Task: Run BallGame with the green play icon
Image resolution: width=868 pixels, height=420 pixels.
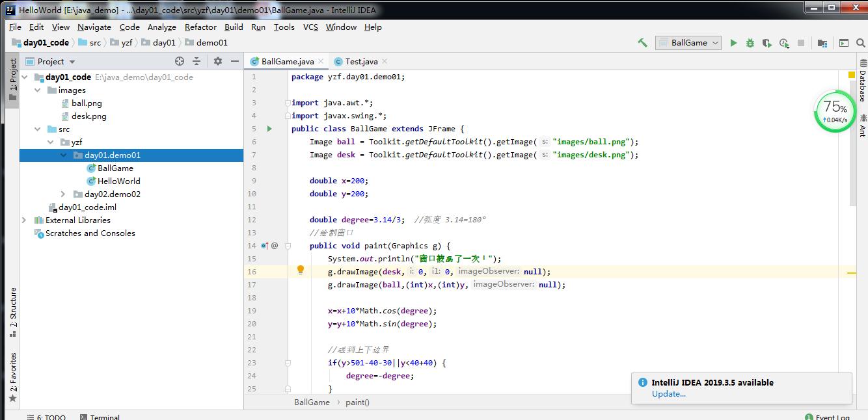Action: [x=733, y=43]
